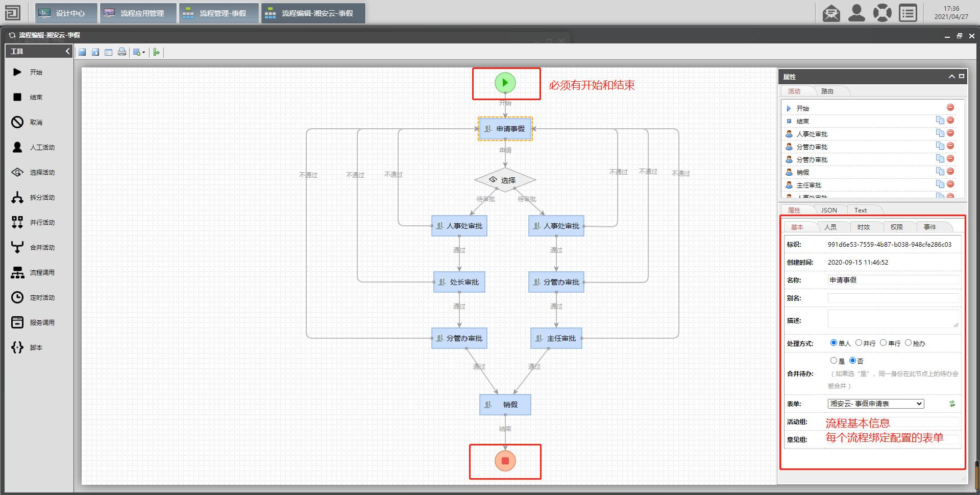Image resolution: width=980 pixels, height=495 pixels.
Task: Select the 处长审批 node on the canvas
Action: click(x=459, y=282)
